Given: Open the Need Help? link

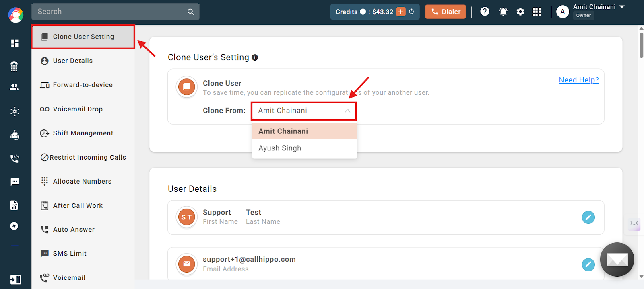Looking at the screenshot, I should (x=579, y=80).
